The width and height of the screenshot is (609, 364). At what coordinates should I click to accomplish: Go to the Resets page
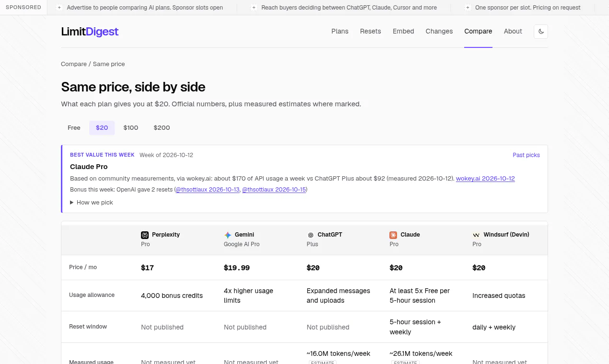[371, 32]
